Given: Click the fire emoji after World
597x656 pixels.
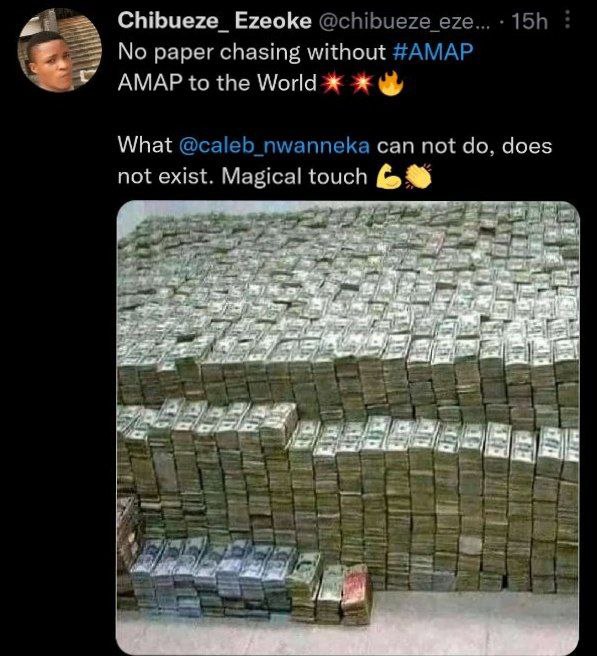Looking at the screenshot, I should coord(391,83).
